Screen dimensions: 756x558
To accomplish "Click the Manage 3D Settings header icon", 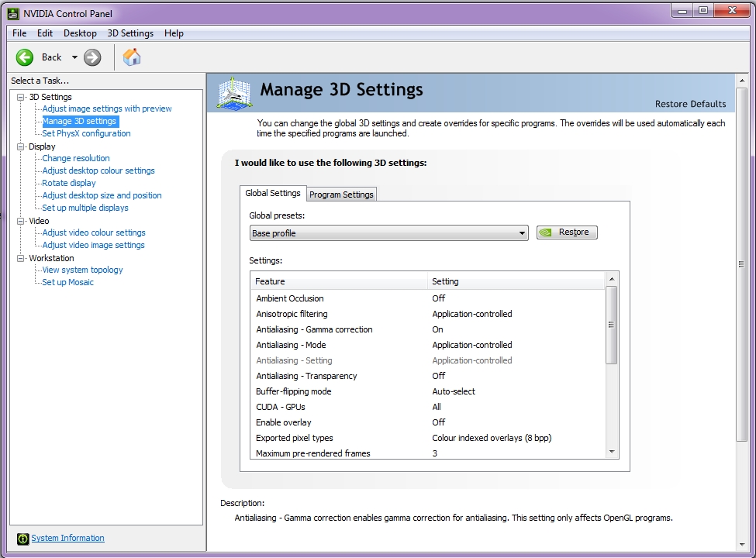I will [234, 92].
